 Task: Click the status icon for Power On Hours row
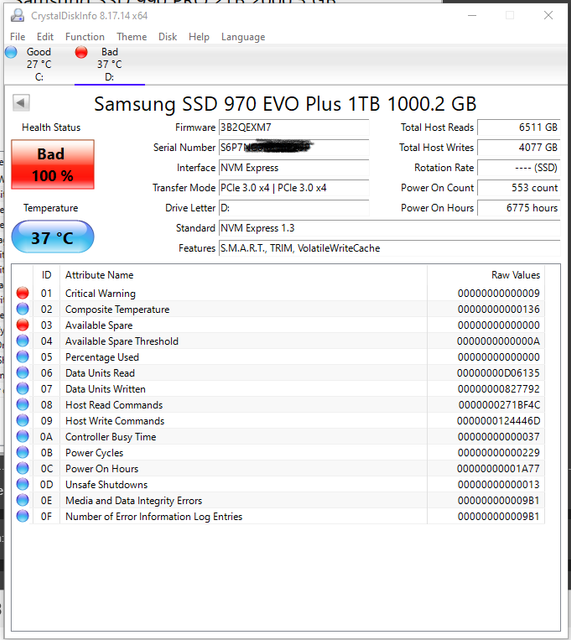[23, 468]
